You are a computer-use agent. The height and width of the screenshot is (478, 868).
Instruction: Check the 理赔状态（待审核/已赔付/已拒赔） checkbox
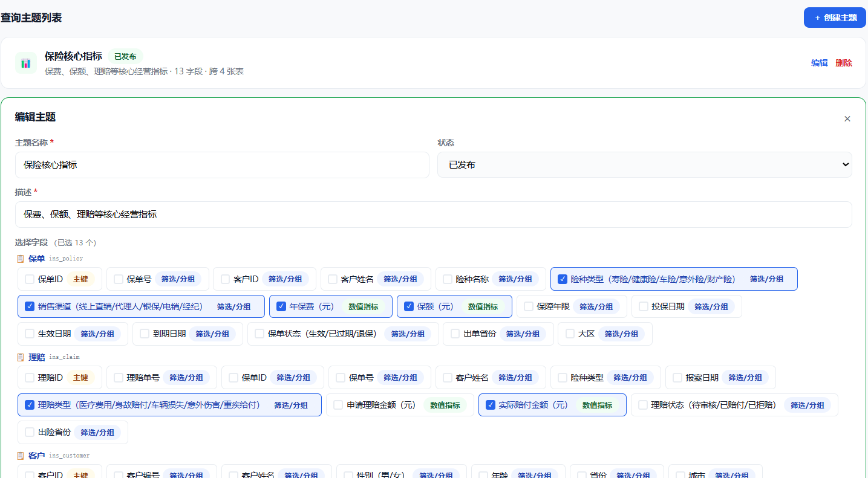tap(643, 405)
